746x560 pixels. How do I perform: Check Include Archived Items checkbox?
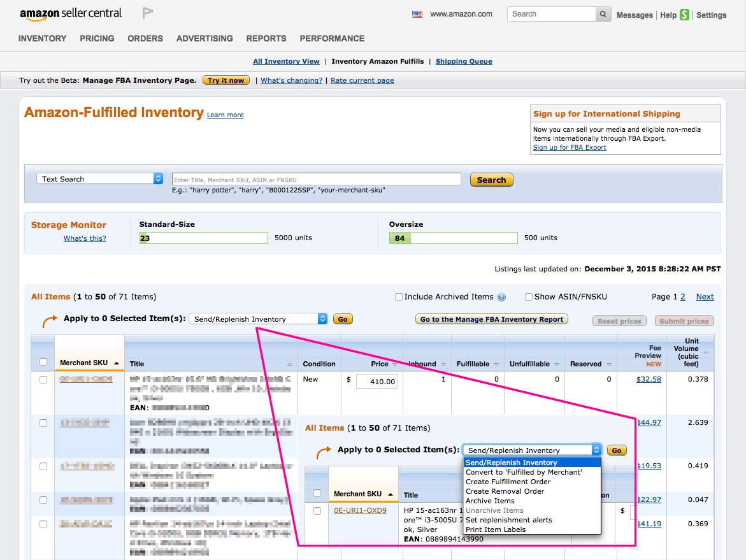399,297
